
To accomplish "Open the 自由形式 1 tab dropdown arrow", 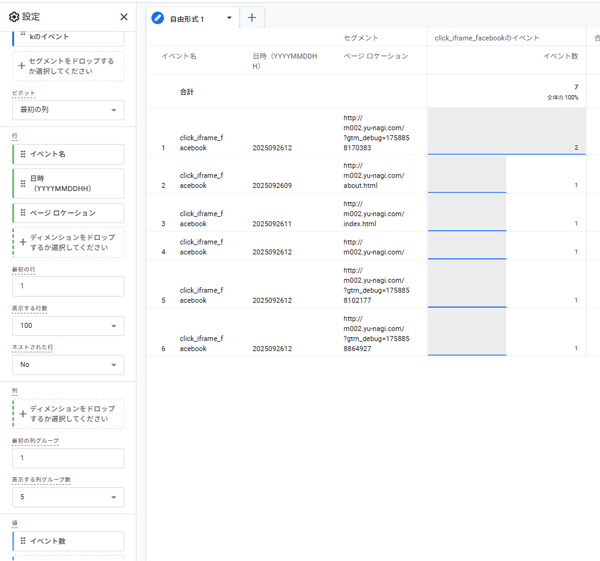I will (229, 18).
